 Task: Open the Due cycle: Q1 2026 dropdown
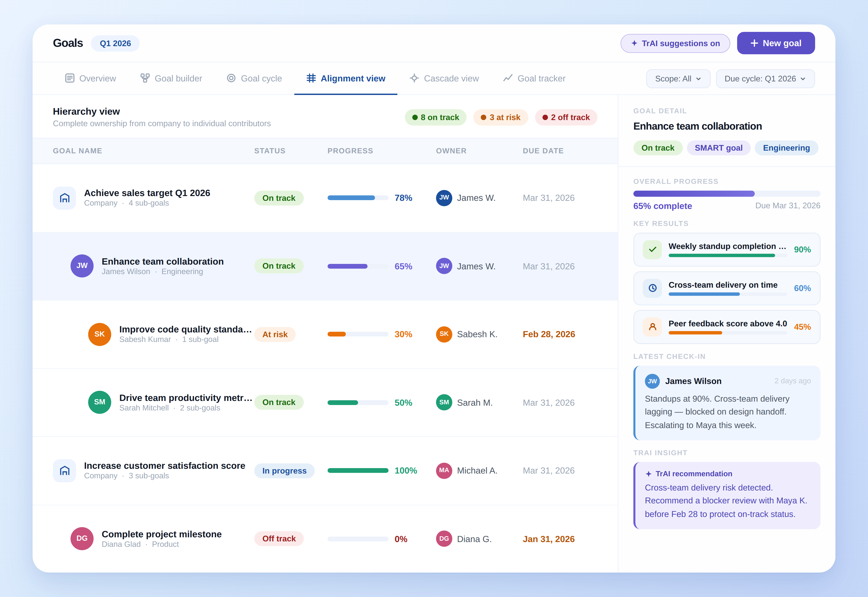point(765,78)
